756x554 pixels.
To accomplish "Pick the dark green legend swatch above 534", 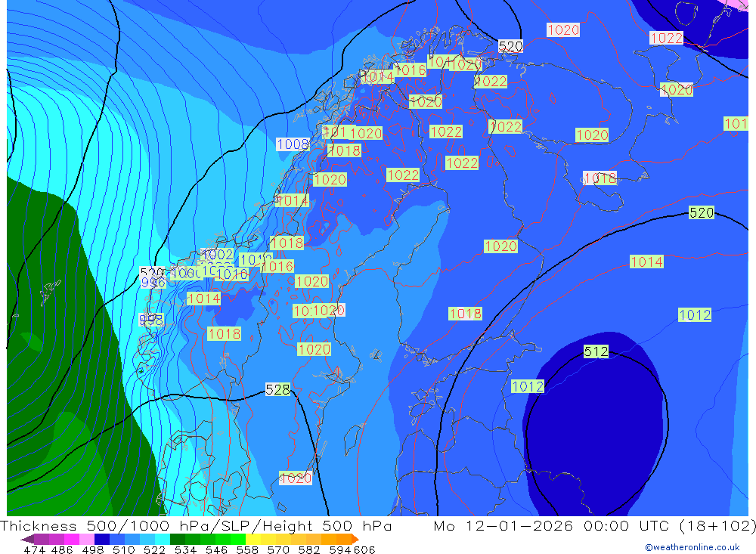I will 178,539.
